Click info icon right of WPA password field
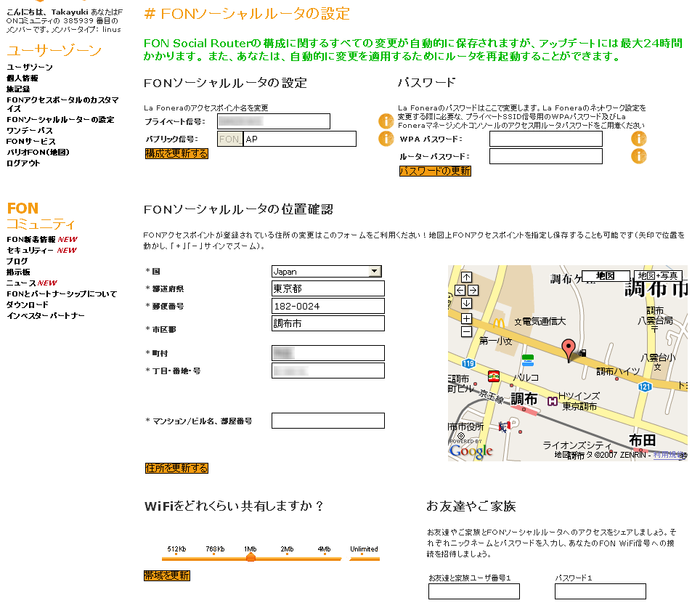Screen dimensions: 700x603 pos(638,139)
